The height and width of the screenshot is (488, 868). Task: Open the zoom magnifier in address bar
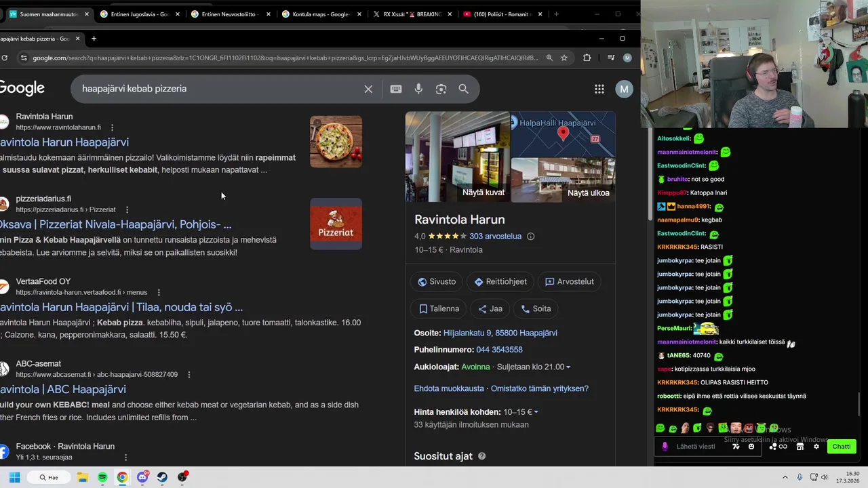pos(550,58)
